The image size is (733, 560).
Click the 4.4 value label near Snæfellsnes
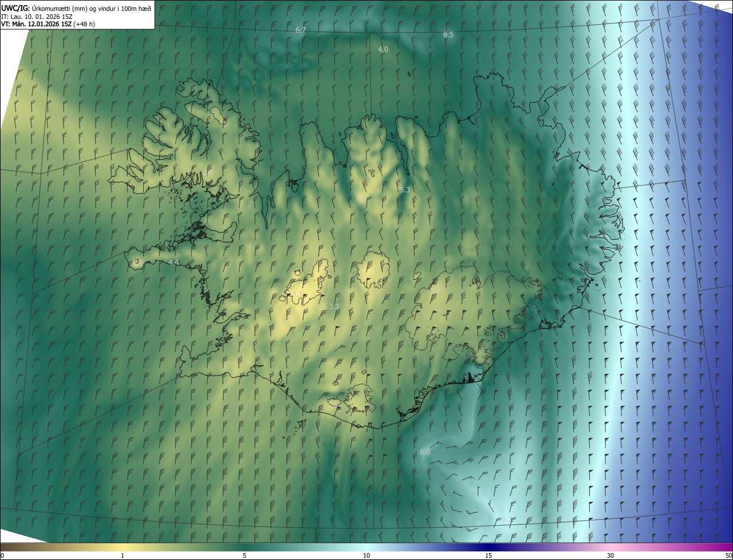click(174, 262)
